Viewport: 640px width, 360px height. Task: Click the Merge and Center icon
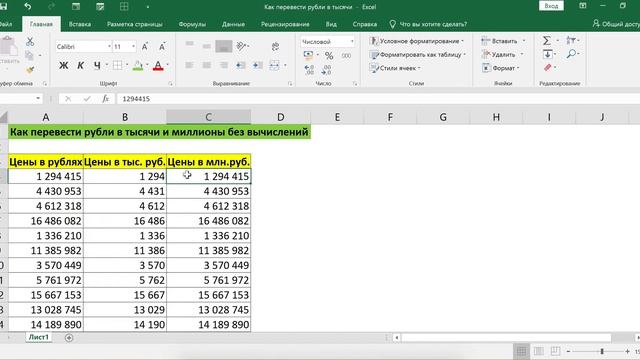click(274, 65)
